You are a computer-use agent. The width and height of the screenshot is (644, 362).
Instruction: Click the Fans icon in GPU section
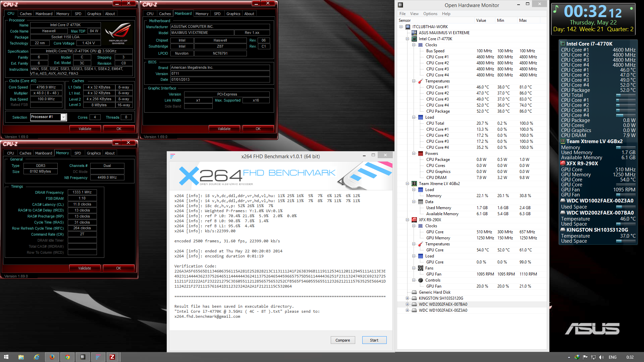tap(421, 268)
